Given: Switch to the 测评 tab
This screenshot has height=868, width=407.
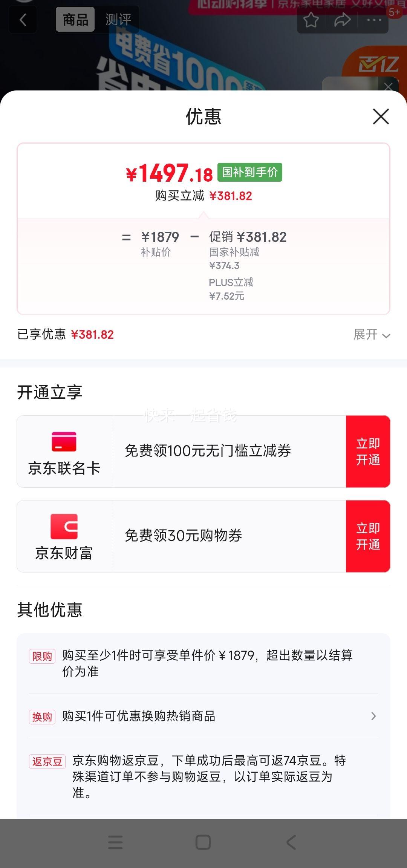Looking at the screenshot, I should coord(118,20).
